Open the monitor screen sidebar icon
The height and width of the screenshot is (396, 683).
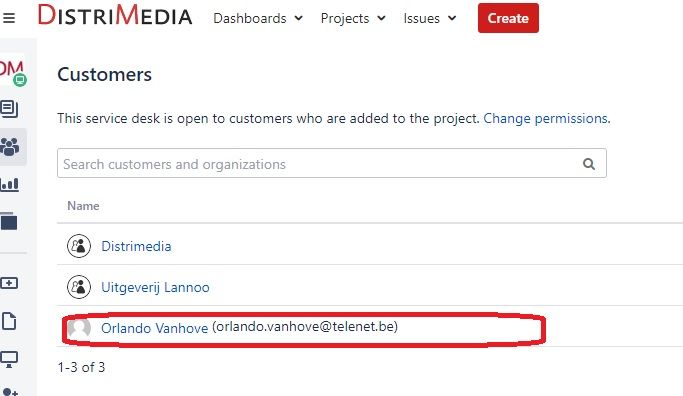coord(9,359)
